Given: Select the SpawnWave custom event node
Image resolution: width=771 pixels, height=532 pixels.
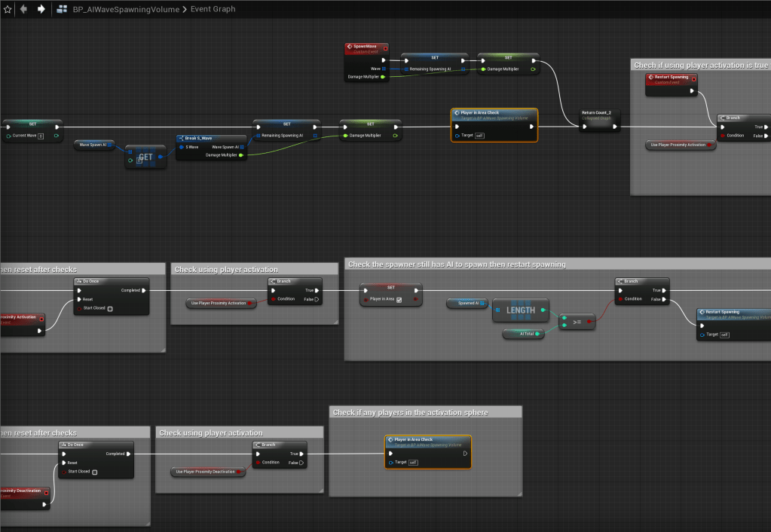Looking at the screenshot, I should pyautogui.click(x=366, y=48).
